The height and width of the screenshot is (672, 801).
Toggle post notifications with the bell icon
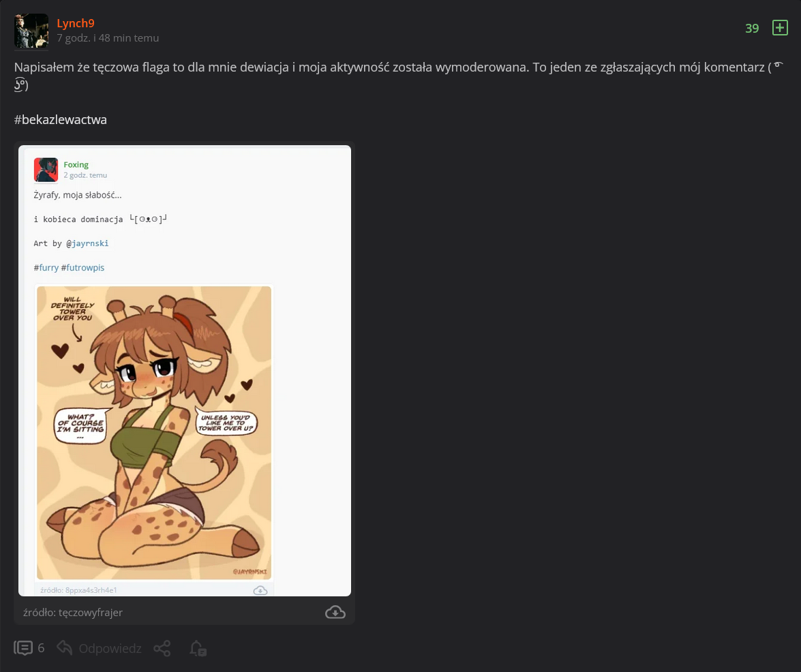point(198,647)
